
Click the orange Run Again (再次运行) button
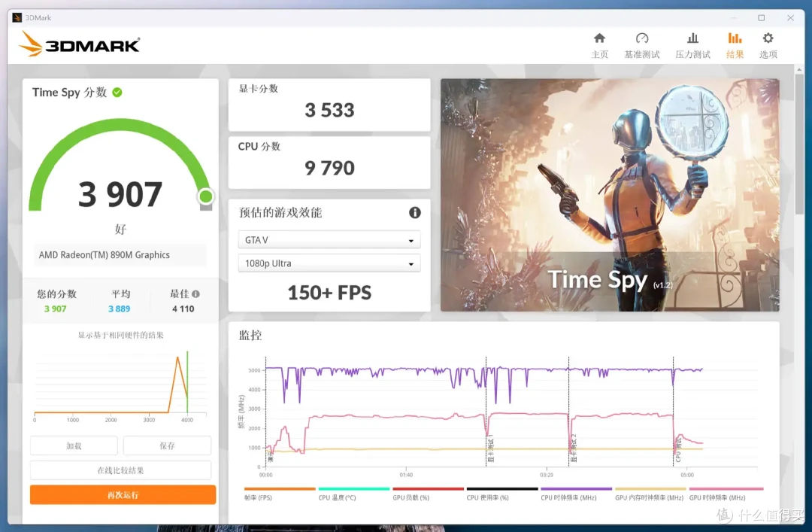tap(123, 495)
